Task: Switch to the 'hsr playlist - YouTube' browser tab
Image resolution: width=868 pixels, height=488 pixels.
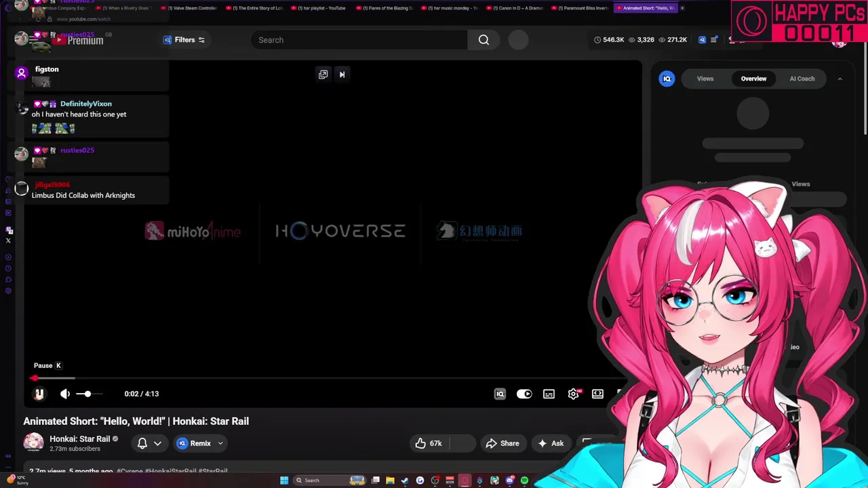Action: pos(320,8)
